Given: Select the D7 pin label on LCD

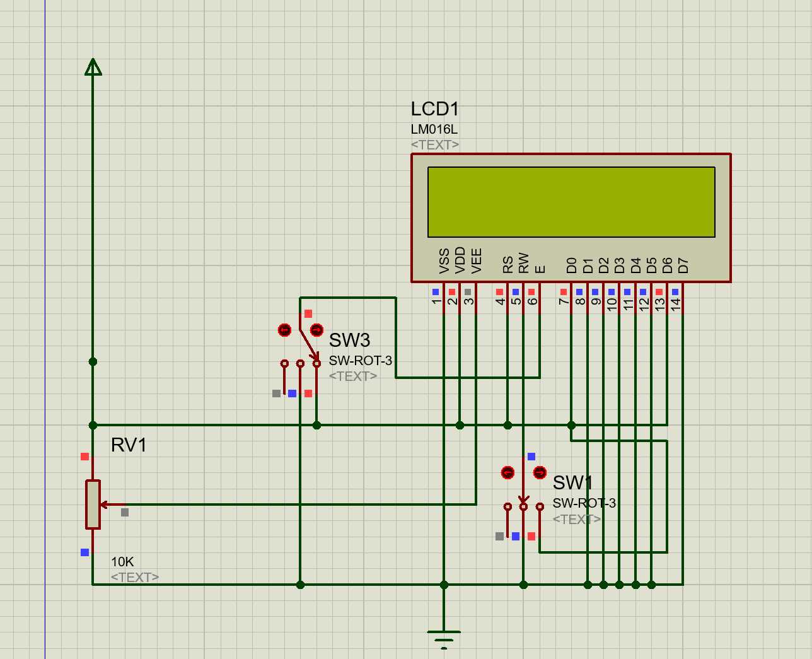Looking at the screenshot, I should (x=683, y=265).
